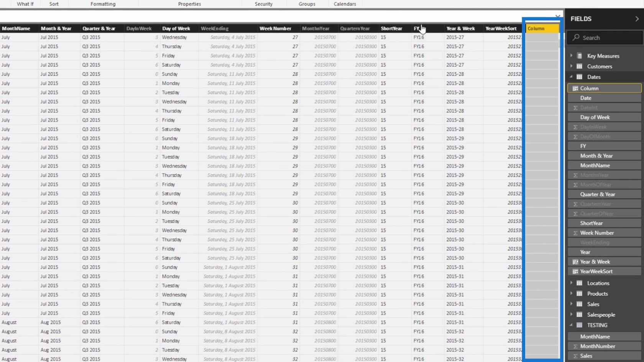Collapse the Dates table
This screenshot has height=362, width=644.
571,77
